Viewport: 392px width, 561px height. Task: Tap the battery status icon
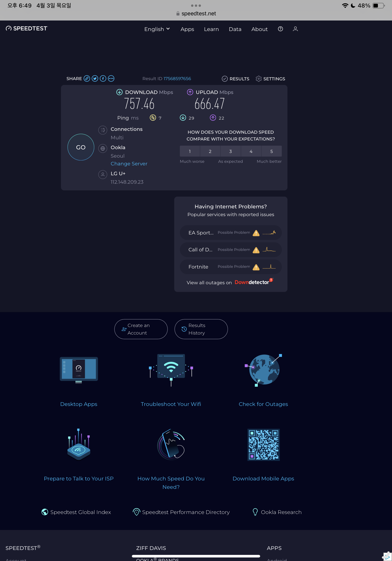pos(379,5)
